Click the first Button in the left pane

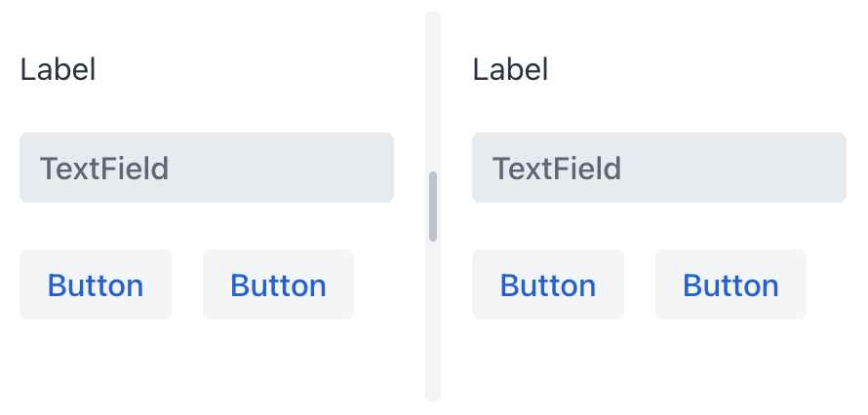pyautogui.click(x=96, y=284)
